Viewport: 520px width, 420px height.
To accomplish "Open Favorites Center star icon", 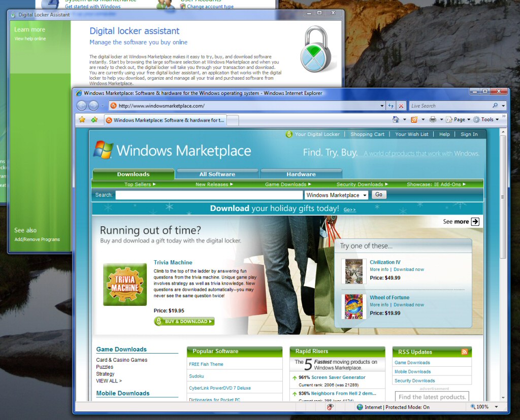I will (x=82, y=120).
